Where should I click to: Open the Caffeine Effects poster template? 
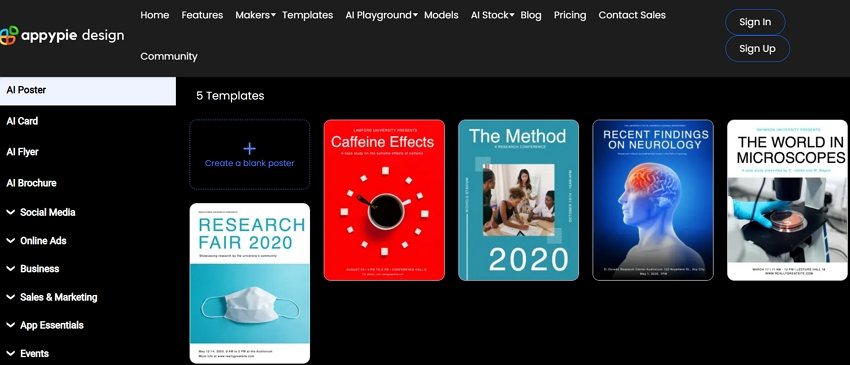(x=384, y=200)
